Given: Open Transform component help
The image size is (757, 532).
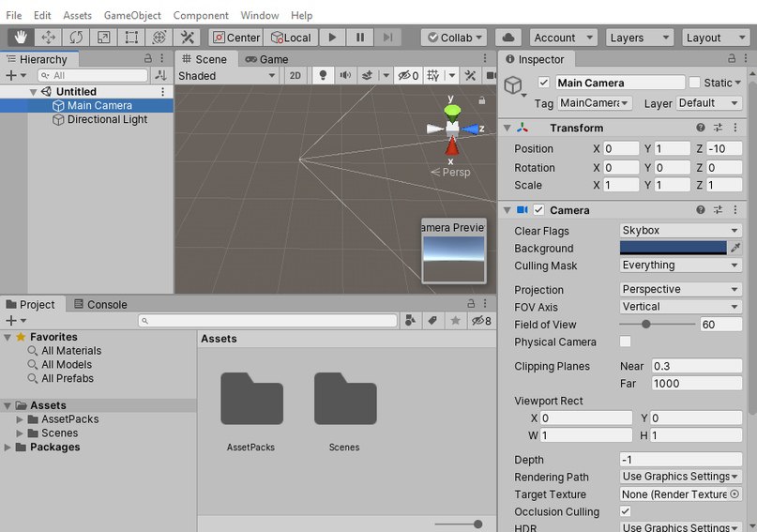Looking at the screenshot, I should tap(701, 128).
